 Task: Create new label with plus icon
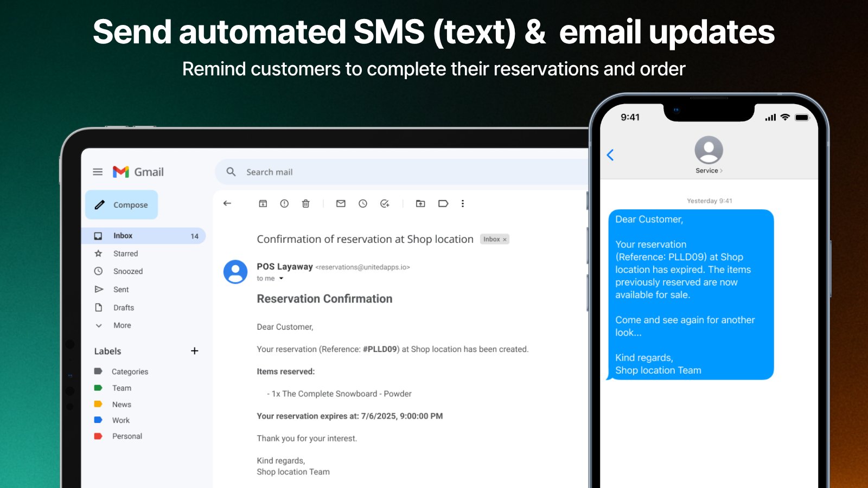(195, 351)
